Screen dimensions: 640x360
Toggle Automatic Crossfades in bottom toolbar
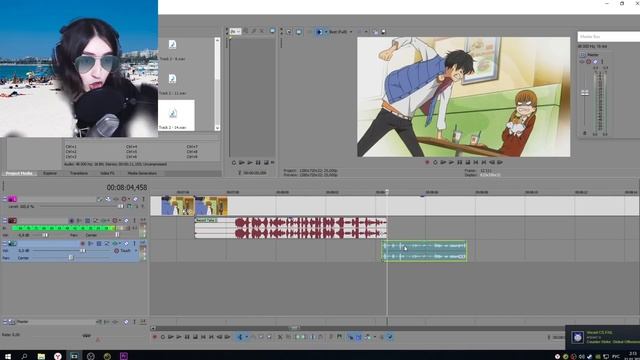tap(358, 337)
